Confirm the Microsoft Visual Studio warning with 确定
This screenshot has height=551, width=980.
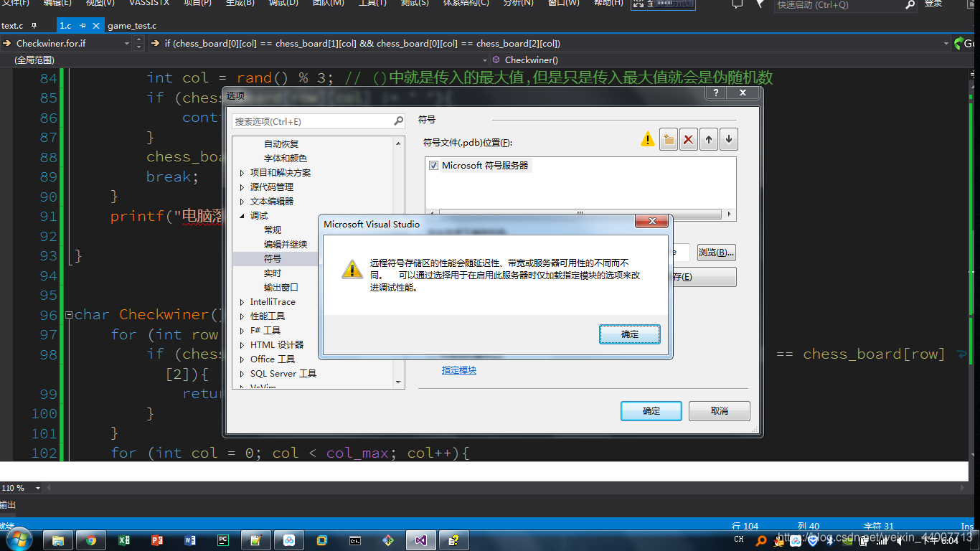pos(629,334)
